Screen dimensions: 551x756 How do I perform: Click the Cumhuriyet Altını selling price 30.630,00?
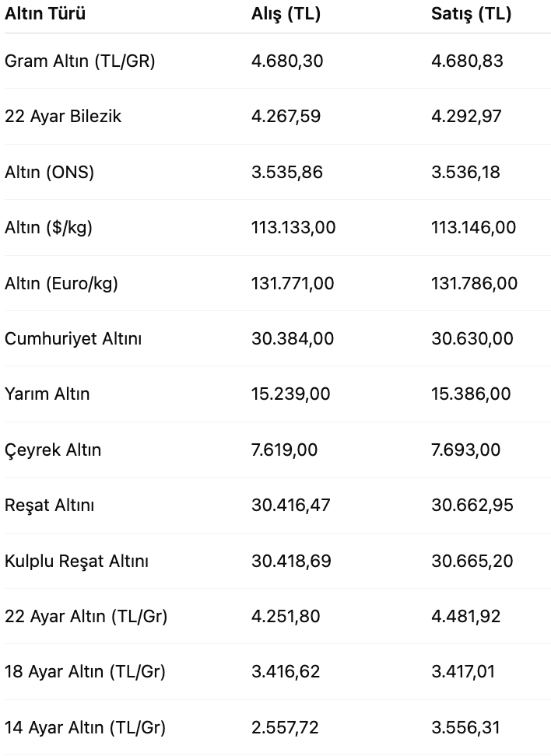(472, 338)
